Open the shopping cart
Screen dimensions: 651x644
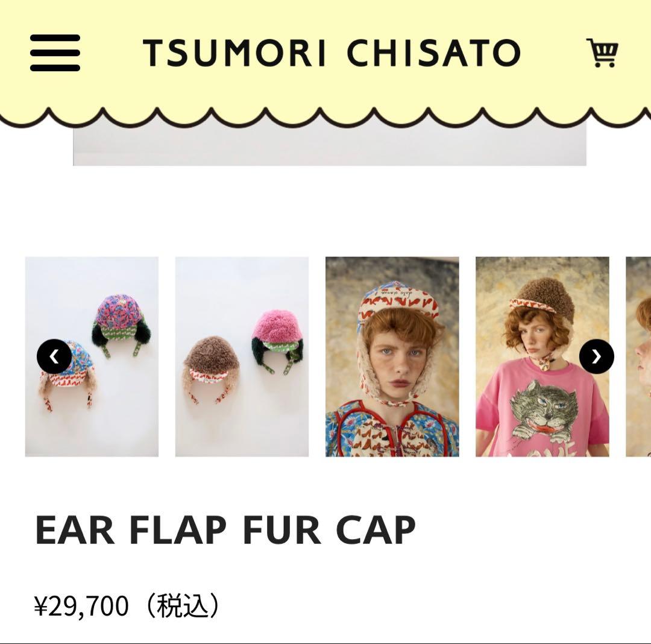click(602, 52)
